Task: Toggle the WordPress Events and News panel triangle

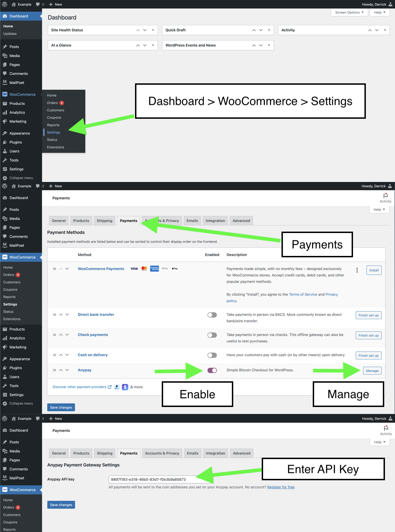Action: coord(269,45)
